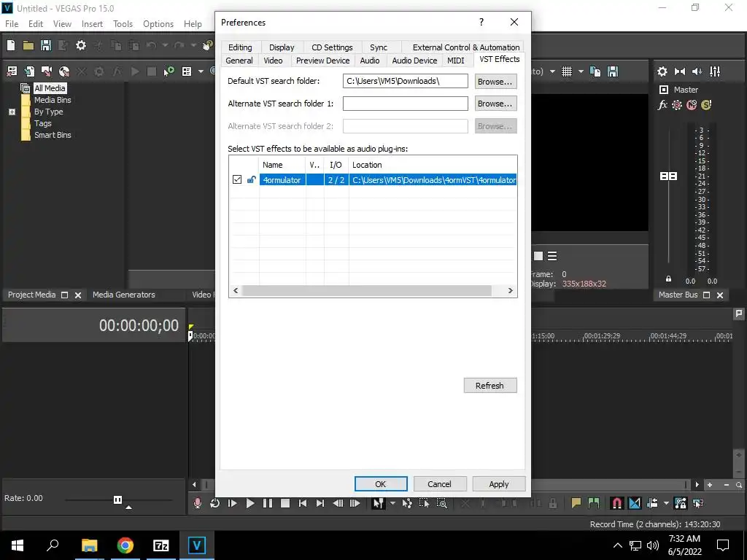Open the File menu

click(x=12, y=24)
